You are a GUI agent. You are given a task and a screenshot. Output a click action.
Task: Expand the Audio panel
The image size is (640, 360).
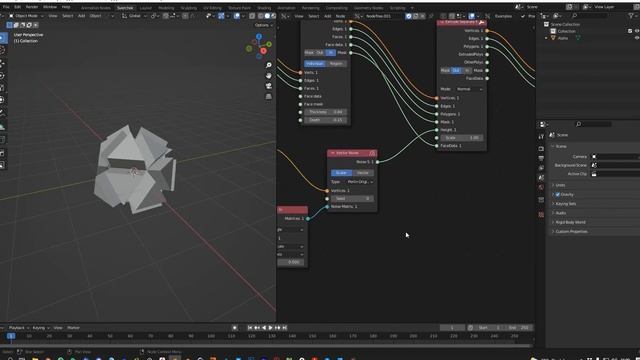click(560, 213)
